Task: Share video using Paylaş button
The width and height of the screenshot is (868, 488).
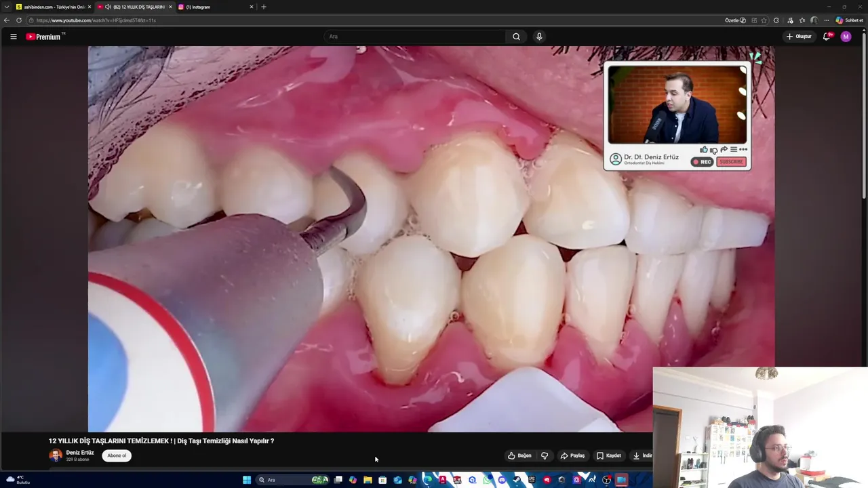Action: (572, 455)
